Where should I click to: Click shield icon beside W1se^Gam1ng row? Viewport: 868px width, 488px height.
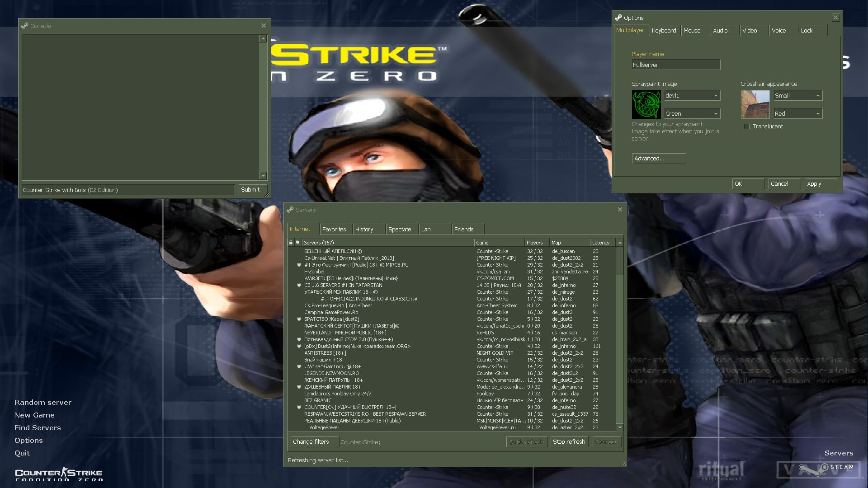(x=299, y=367)
